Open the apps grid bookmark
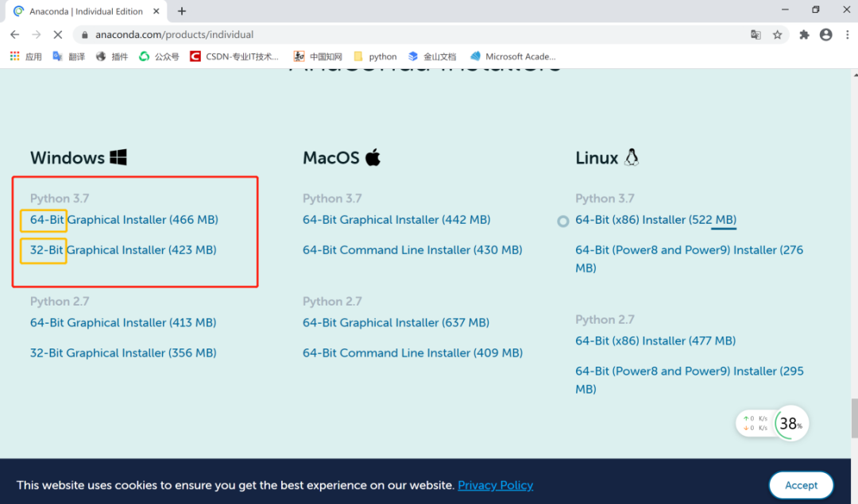The image size is (858, 504). click(25, 56)
